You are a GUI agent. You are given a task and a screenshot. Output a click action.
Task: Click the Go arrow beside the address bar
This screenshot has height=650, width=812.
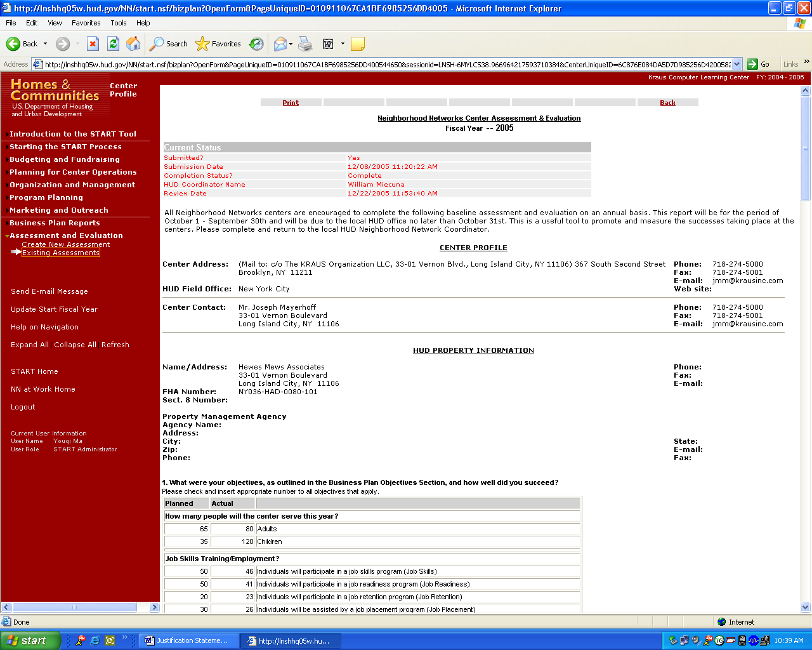coord(759,64)
